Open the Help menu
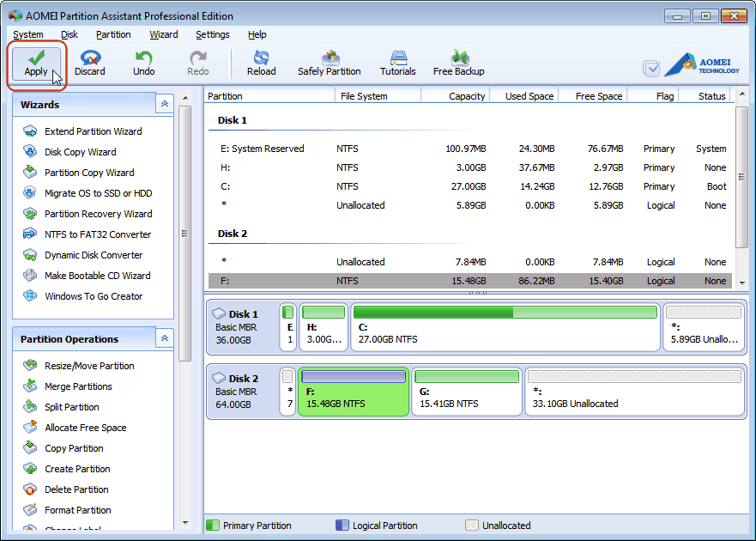 click(x=256, y=34)
